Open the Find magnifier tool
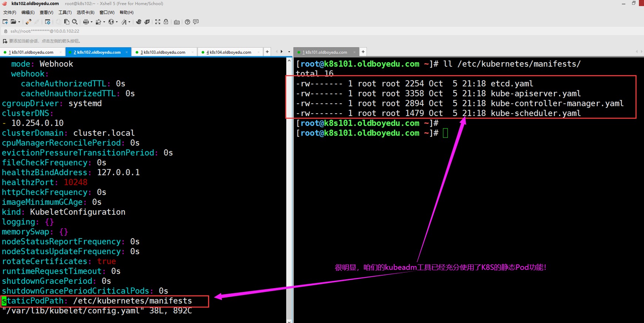Image resolution: width=644 pixels, height=323 pixels. pos(75,22)
